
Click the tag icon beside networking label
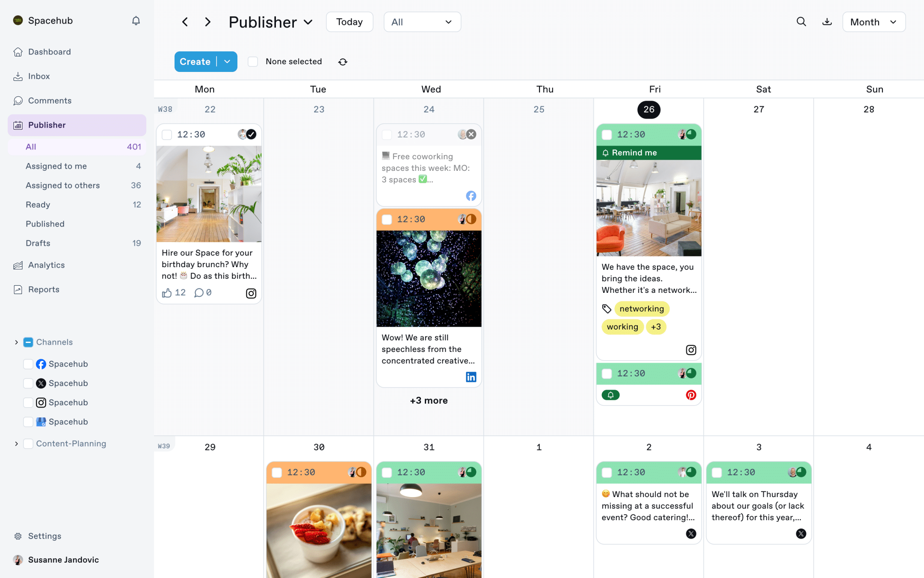pyautogui.click(x=607, y=309)
